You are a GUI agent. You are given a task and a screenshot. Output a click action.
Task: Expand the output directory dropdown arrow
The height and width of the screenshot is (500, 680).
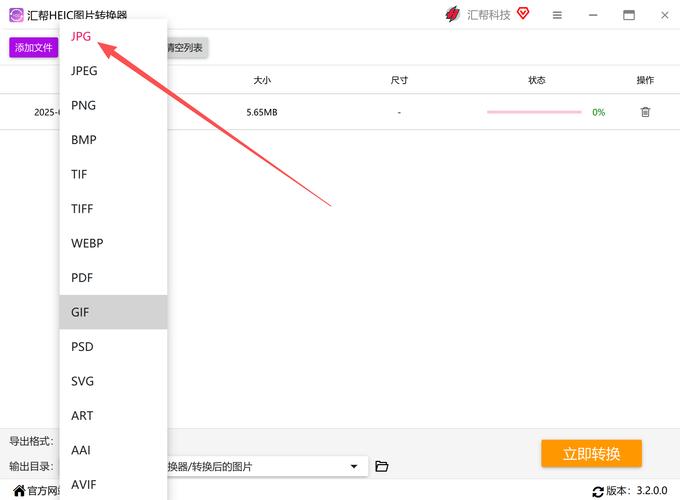(x=354, y=467)
